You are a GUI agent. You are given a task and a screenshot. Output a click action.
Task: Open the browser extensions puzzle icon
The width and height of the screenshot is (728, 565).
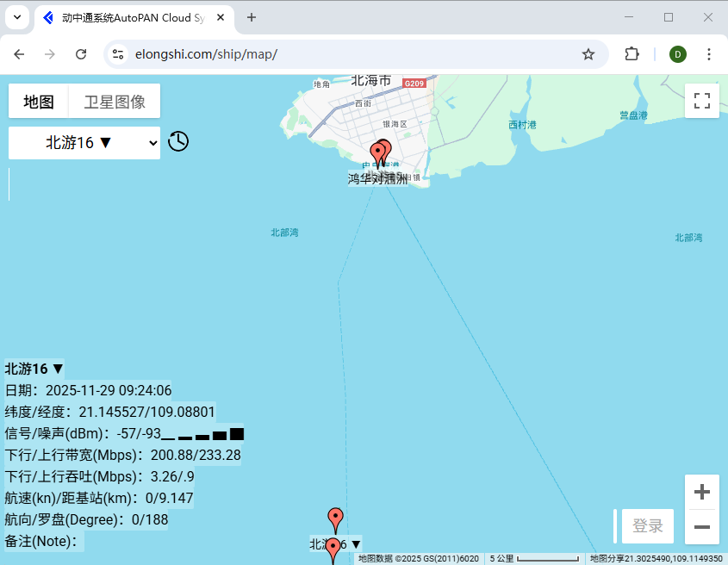click(x=632, y=53)
